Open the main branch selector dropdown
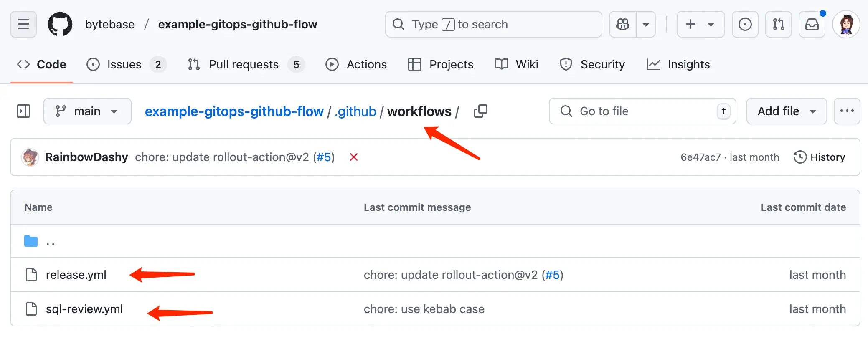Image resolution: width=868 pixels, height=354 pixels. pos(87,111)
